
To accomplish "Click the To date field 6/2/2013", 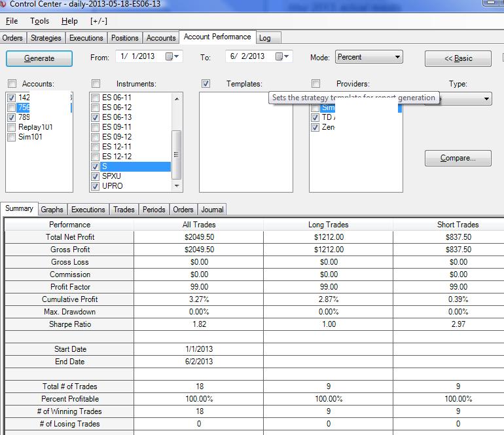I will [259, 56].
